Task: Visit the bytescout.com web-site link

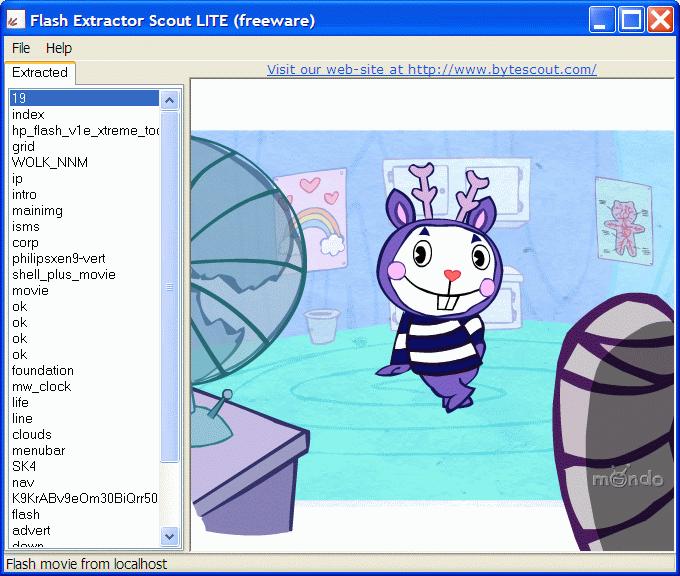Action: click(x=432, y=69)
